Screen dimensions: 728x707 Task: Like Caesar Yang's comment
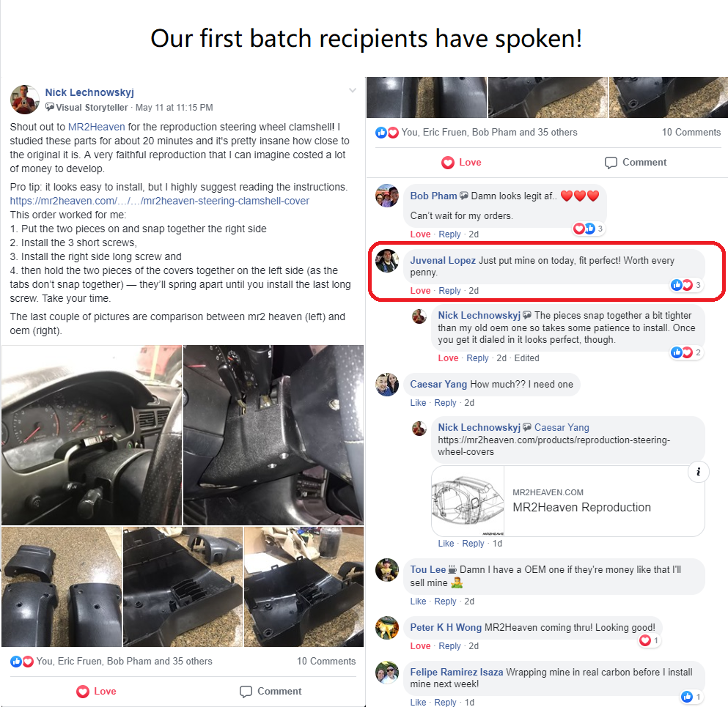[x=418, y=403]
